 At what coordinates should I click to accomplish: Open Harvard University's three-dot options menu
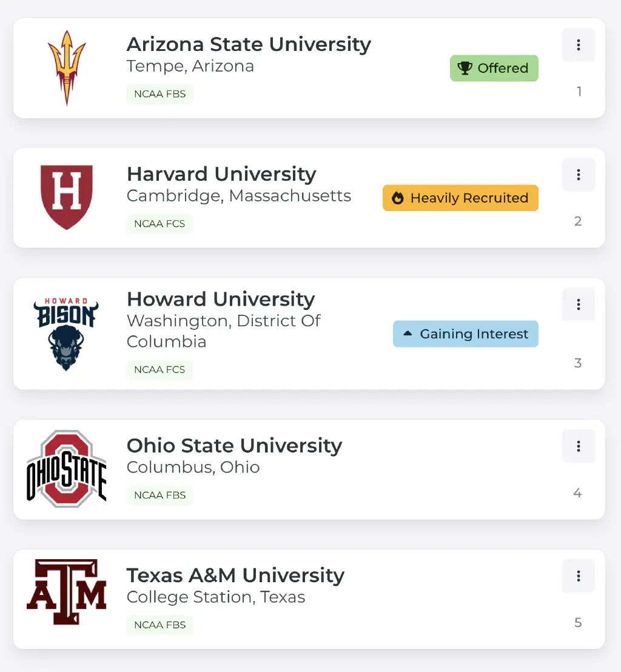coord(579,175)
